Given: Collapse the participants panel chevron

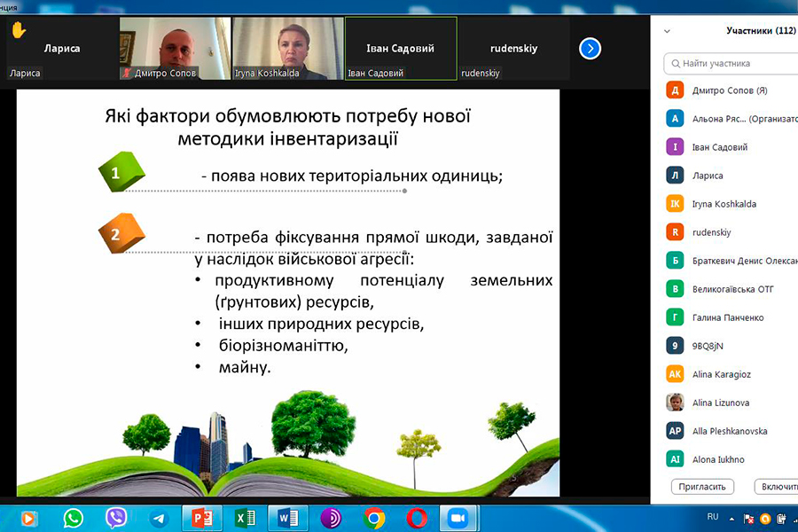Looking at the screenshot, I should [x=667, y=32].
